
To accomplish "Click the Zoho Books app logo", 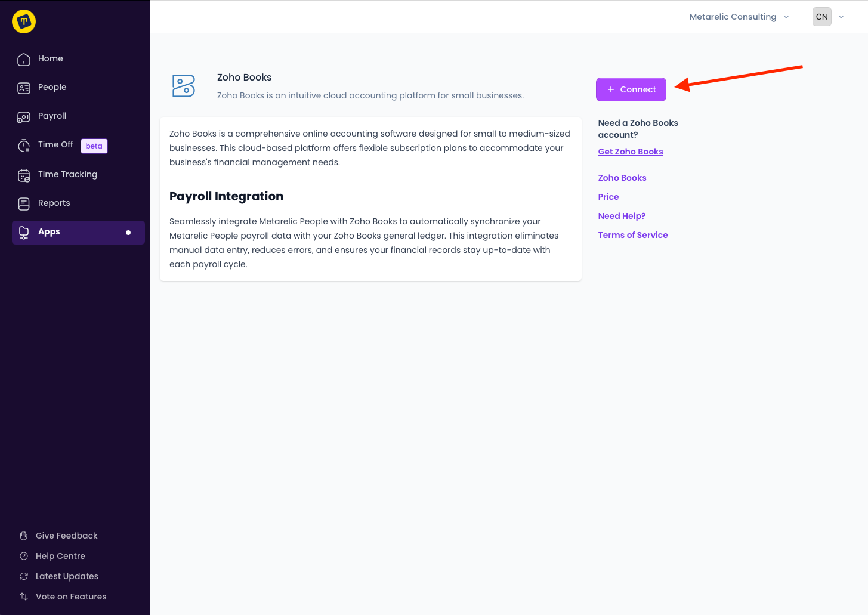I will (x=184, y=86).
